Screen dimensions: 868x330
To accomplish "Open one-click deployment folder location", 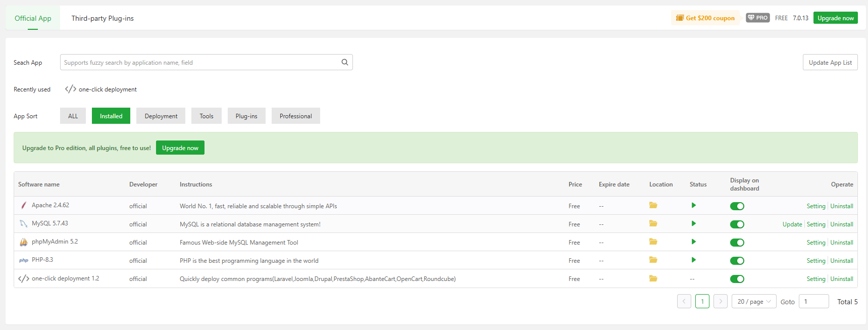I will [x=653, y=278].
